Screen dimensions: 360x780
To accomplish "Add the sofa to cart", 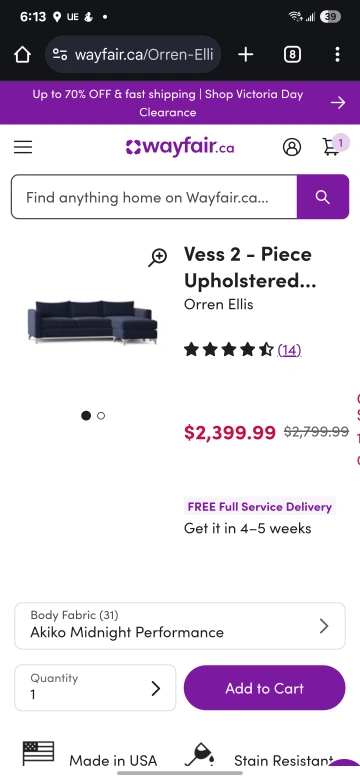I will coord(265,688).
